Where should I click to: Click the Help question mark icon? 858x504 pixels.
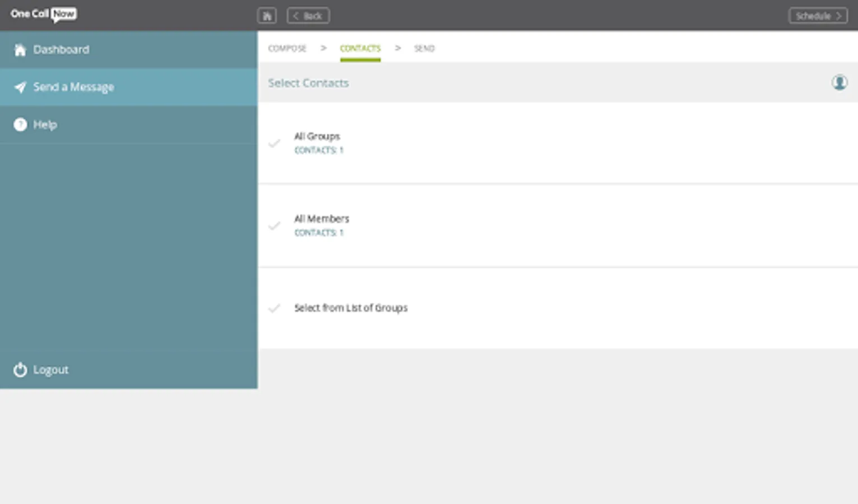[x=20, y=125]
